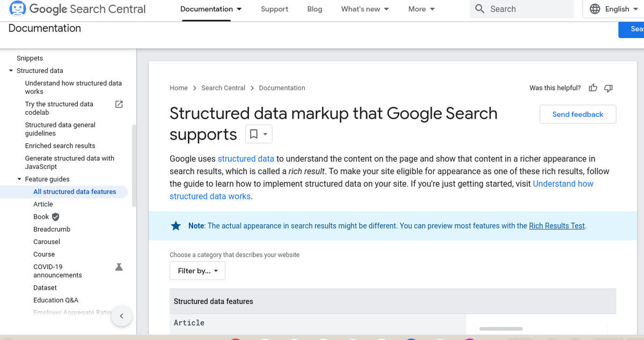Open Understand how structured data works sidebar item
The image size is (644, 340).
pyautogui.click(x=74, y=87)
